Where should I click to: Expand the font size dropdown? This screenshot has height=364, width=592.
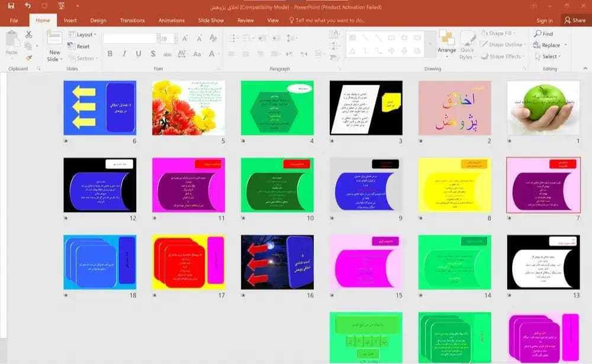click(x=176, y=38)
